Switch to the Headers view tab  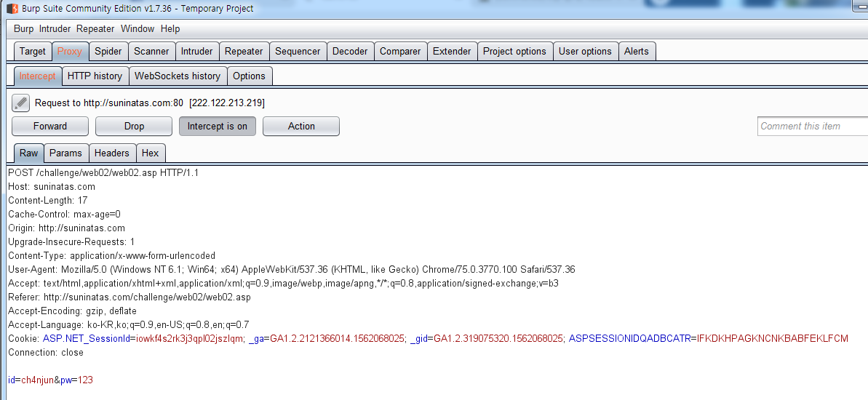[112, 153]
